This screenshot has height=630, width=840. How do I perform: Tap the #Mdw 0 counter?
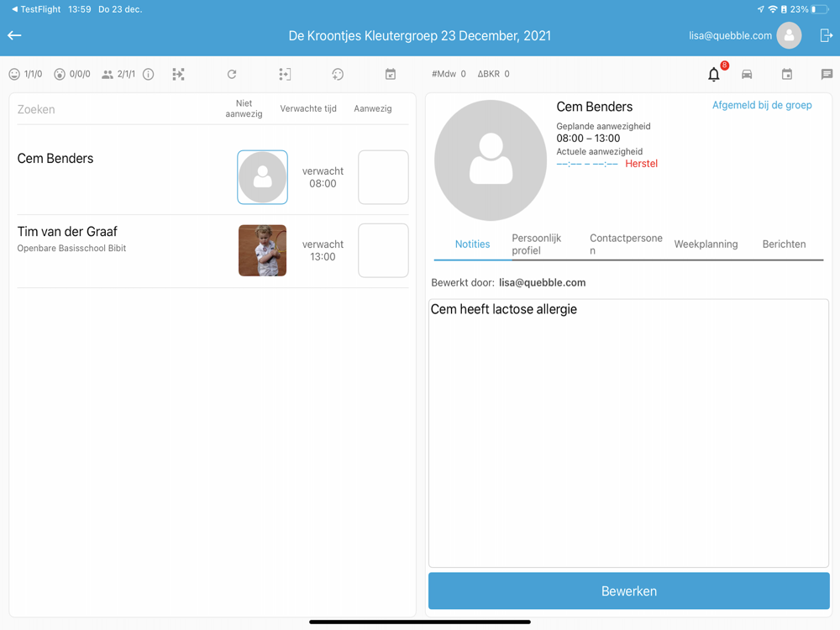[x=449, y=74]
